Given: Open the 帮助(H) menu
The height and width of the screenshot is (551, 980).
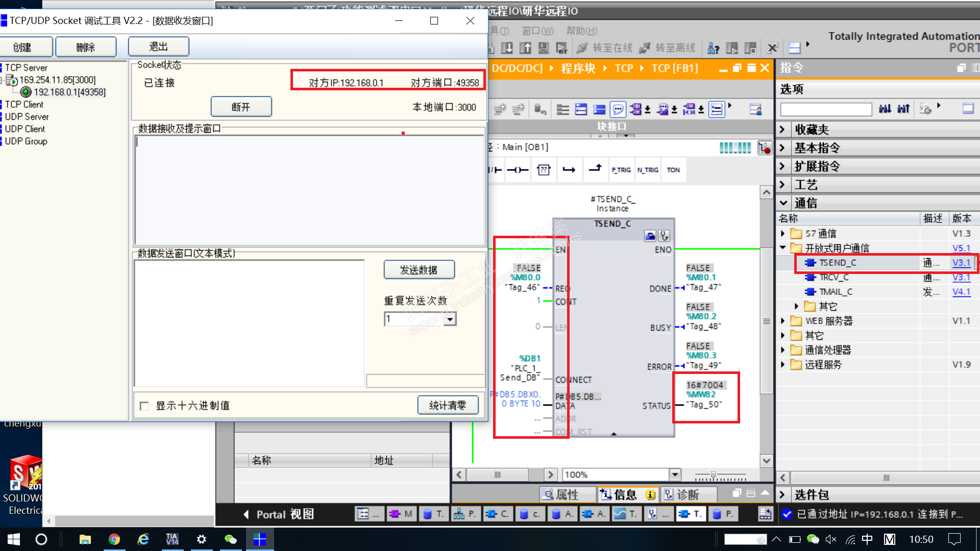Looking at the screenshot, I should 581,31.
